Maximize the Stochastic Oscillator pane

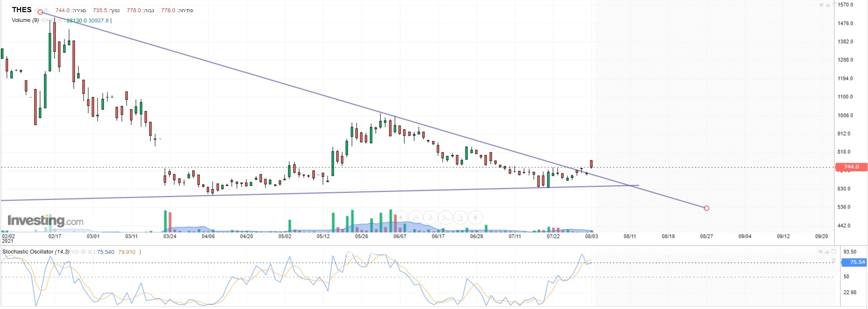pyautogui.click(x=834, y=252)
